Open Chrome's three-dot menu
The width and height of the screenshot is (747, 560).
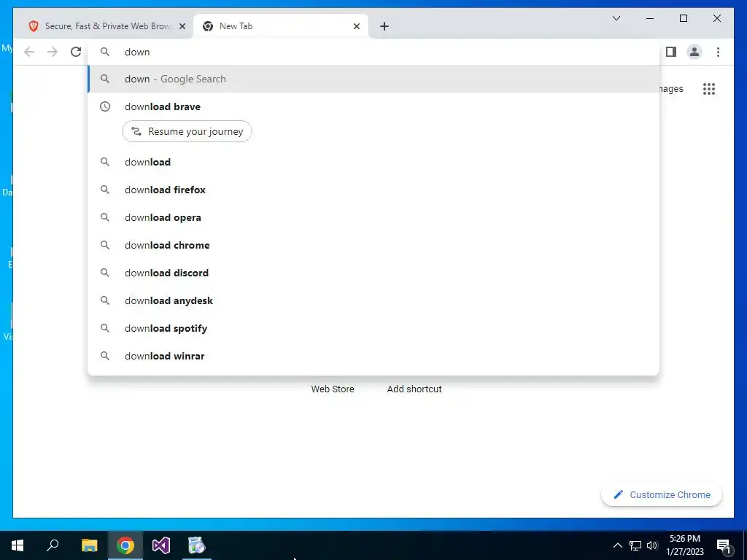coord(718,52)
